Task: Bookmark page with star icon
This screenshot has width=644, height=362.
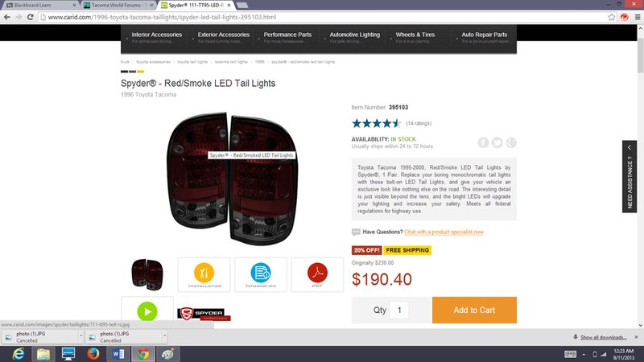Action: (612, 17)
